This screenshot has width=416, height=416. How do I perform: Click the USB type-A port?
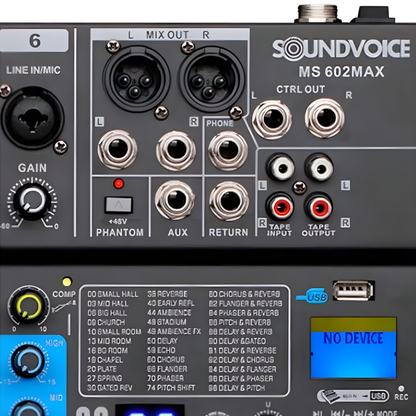coord(353,290)
